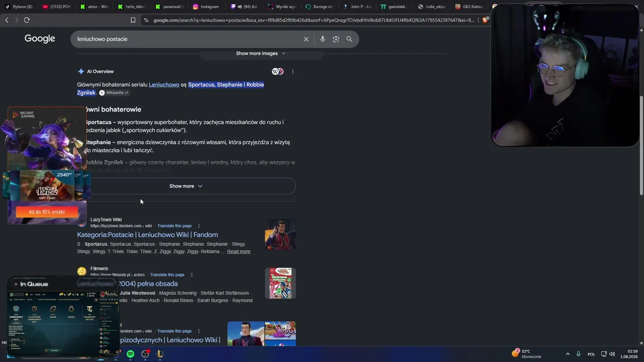Open Kategoria:Postacie Leniuchowo Wiki result

pyautogui.click(x=147, y=235)
